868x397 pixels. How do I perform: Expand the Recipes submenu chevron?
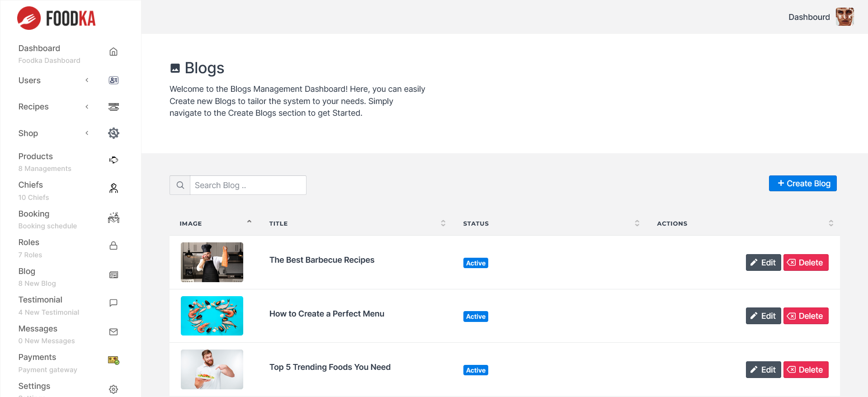pyautogui.click(x=87, y=107)
